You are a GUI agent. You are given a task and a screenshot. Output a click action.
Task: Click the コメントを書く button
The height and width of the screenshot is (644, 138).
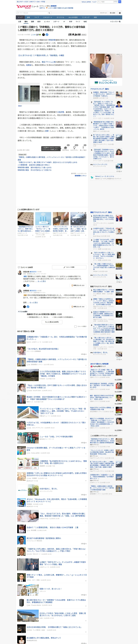69,267
